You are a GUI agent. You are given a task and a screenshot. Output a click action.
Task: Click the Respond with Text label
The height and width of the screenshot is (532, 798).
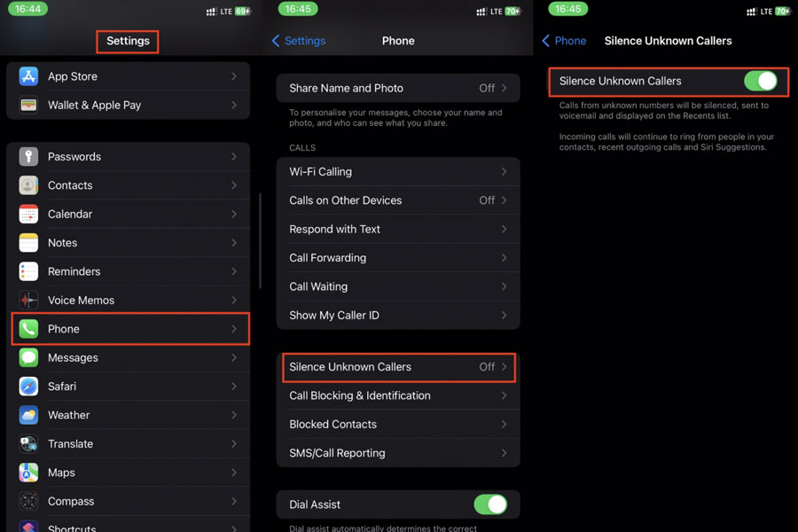[334, 229]
